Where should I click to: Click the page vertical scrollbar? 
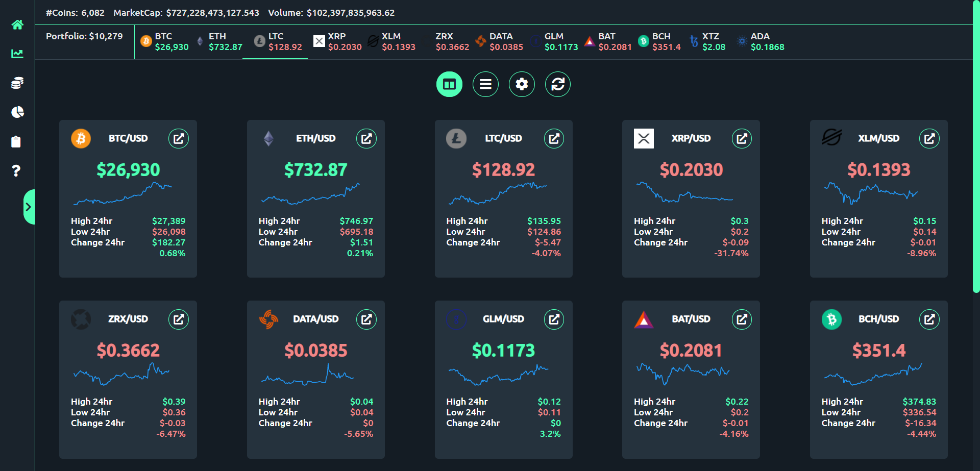tap(976, 146)
